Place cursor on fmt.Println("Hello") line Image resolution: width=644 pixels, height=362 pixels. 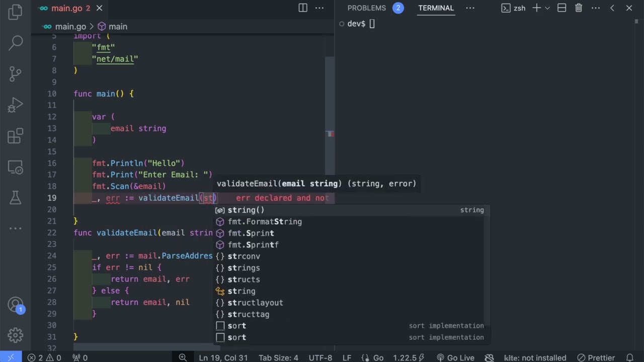coord(138,163)
